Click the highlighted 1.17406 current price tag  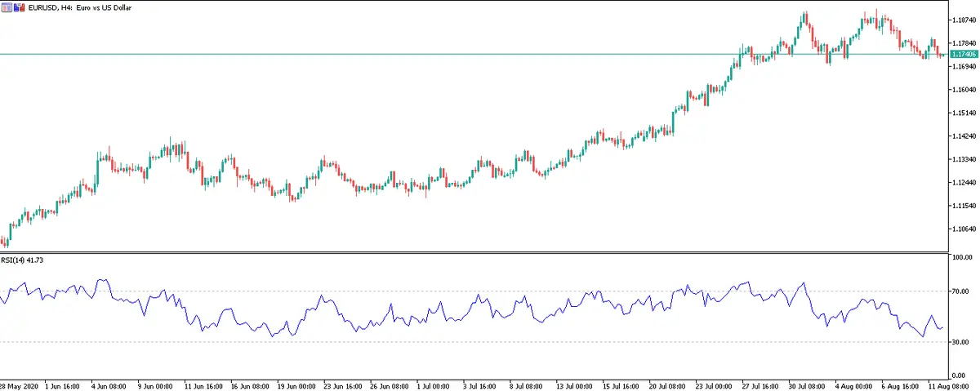point(964,54)
